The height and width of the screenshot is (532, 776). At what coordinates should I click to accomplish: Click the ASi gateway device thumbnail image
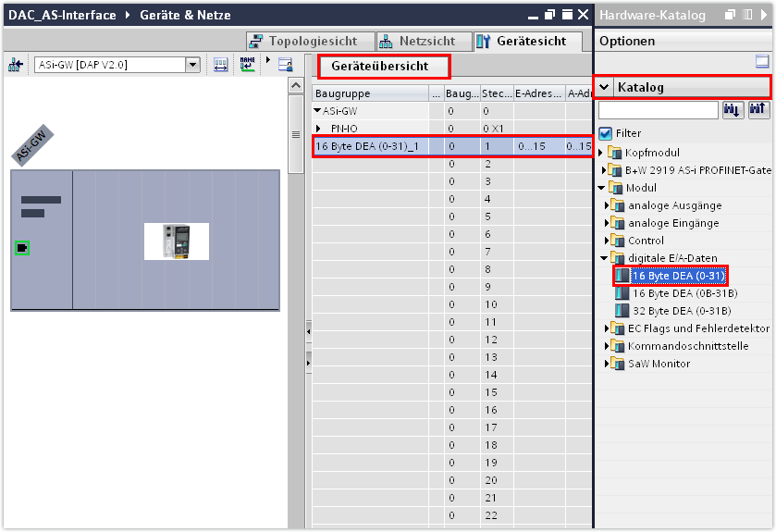(176, 241)
